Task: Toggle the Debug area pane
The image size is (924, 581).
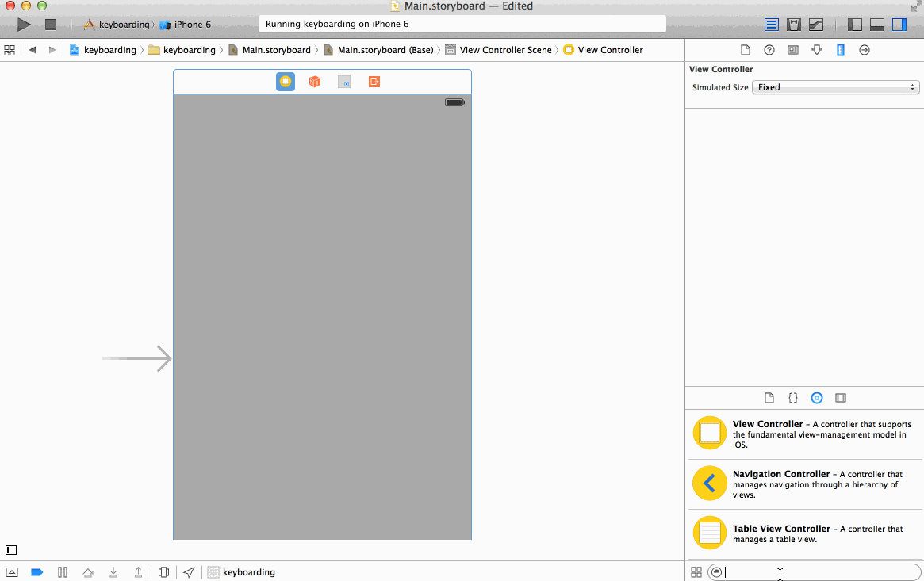Action: click(877, 24)
